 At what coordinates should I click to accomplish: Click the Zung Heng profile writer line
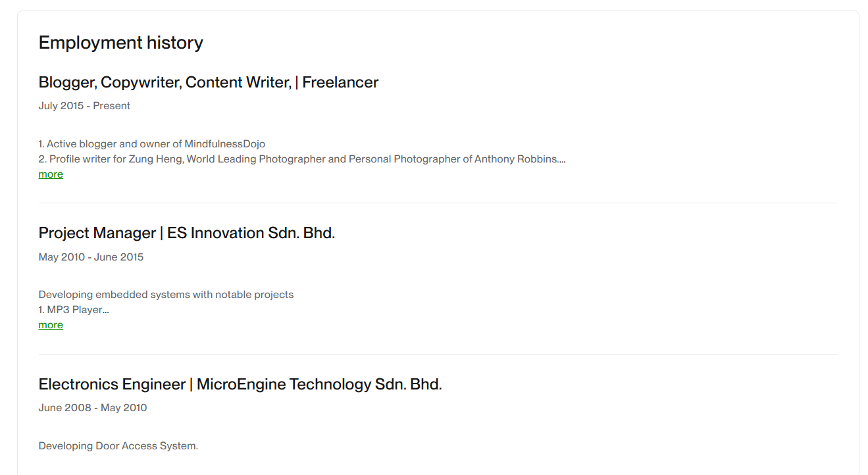coord(303,159)
